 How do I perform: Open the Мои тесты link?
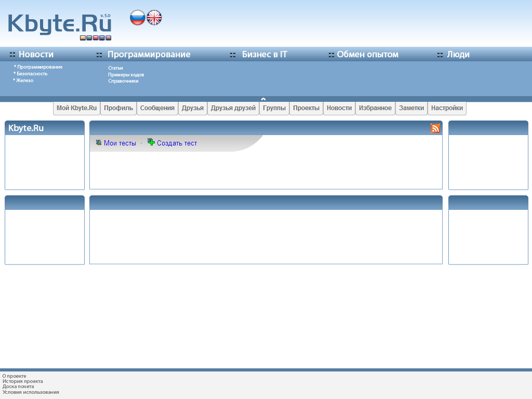(x=120, y=143)
